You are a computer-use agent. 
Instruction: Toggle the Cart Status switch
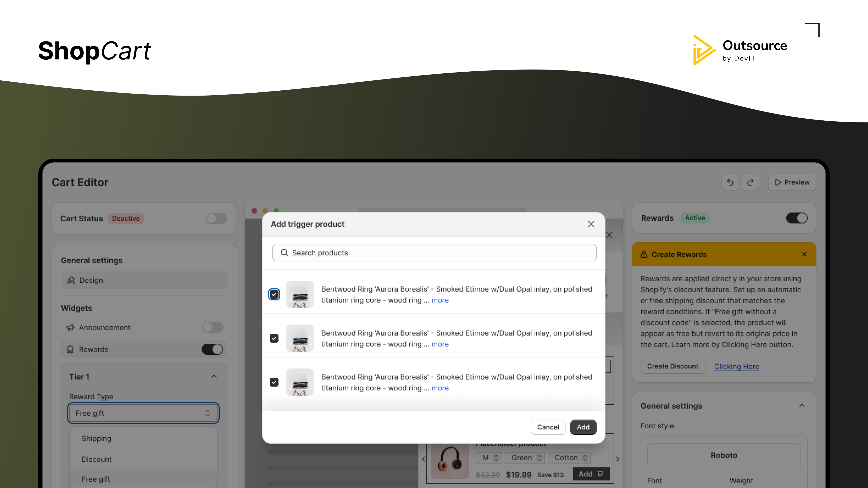(x=217, y=218)
